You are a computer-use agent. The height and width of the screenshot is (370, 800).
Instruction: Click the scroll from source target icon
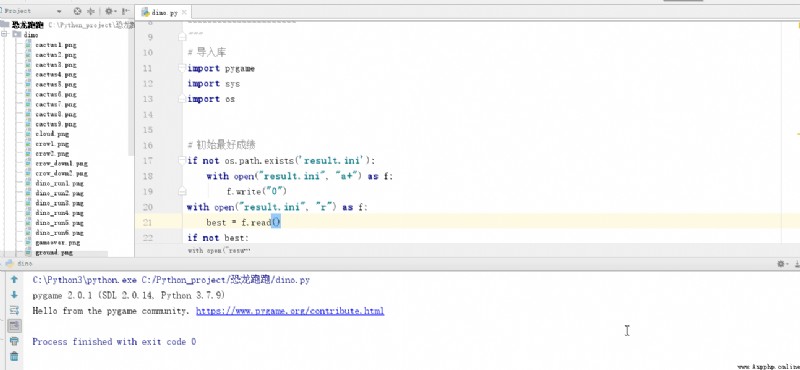click(77, 11)
